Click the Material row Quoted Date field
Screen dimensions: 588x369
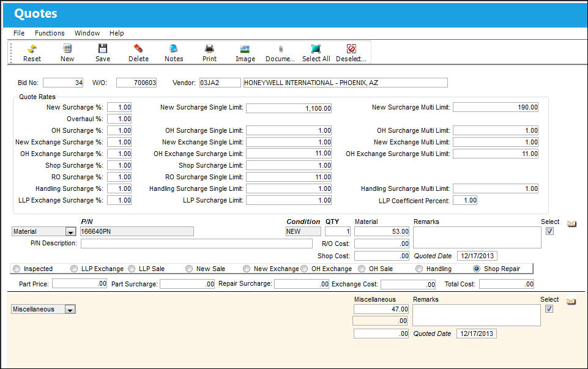[477, 256]
